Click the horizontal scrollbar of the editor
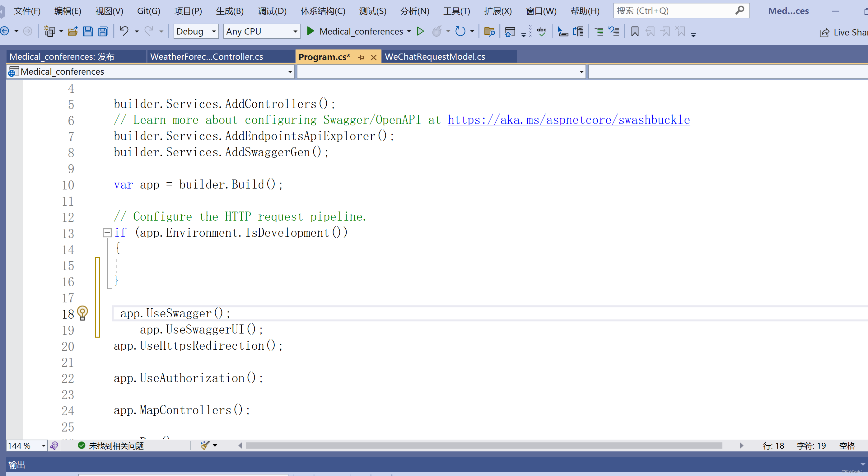 [484, 446]
